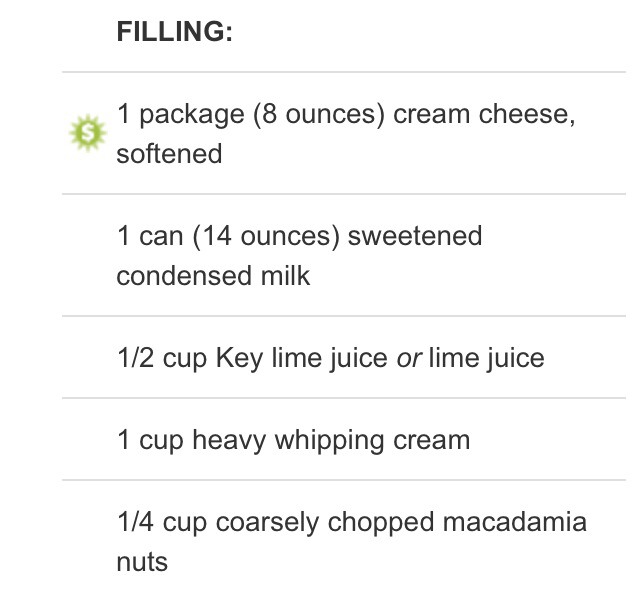Click the word softened
Viewport: 640px width, 616px height.
tap(169, 154)
